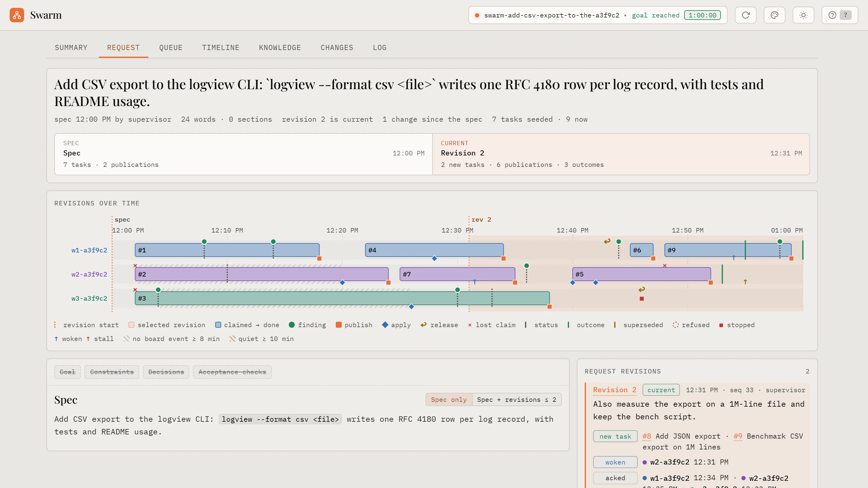Toggle light/dark mode sun icon
The width and height of the screenshot is (868, 488).
point(803,15)
